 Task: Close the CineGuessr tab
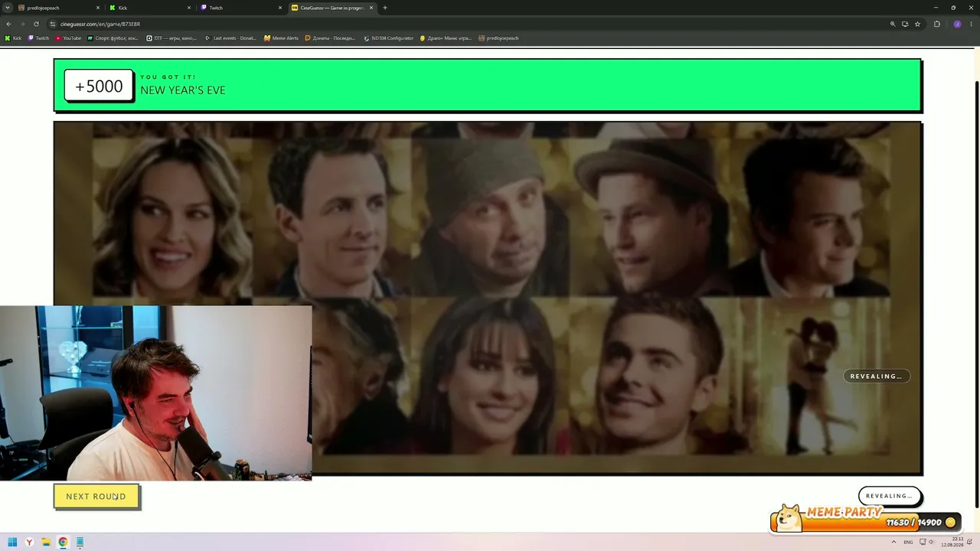coord(371,8)
